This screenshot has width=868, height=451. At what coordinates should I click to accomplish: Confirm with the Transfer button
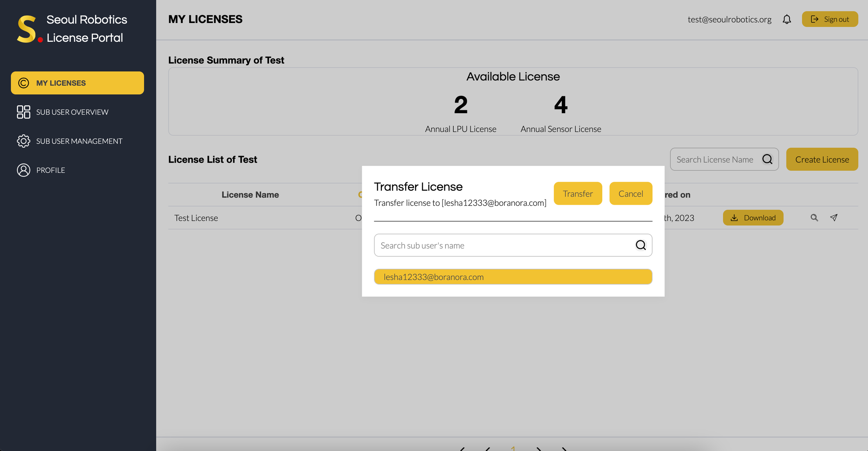578,193
